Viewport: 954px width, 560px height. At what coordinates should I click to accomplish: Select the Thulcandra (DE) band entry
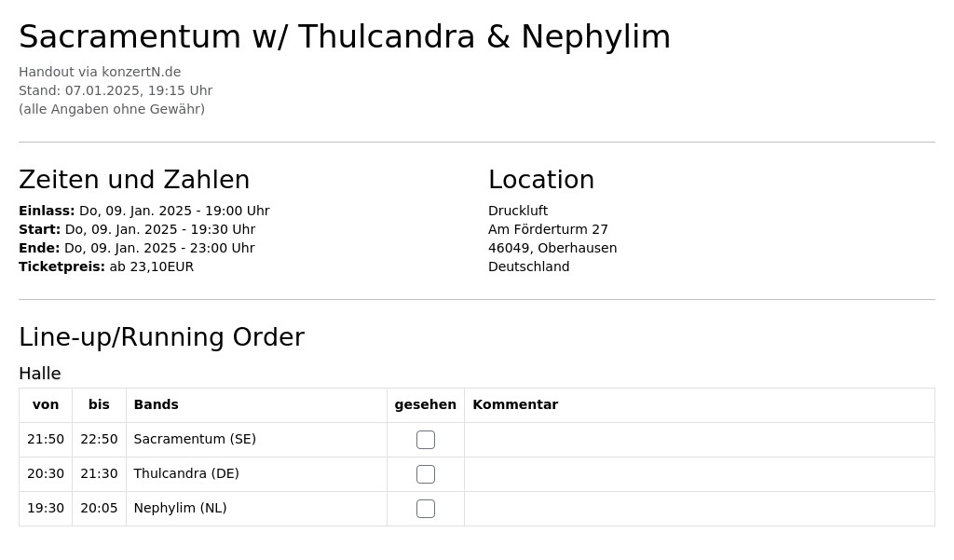click(186, 473)
